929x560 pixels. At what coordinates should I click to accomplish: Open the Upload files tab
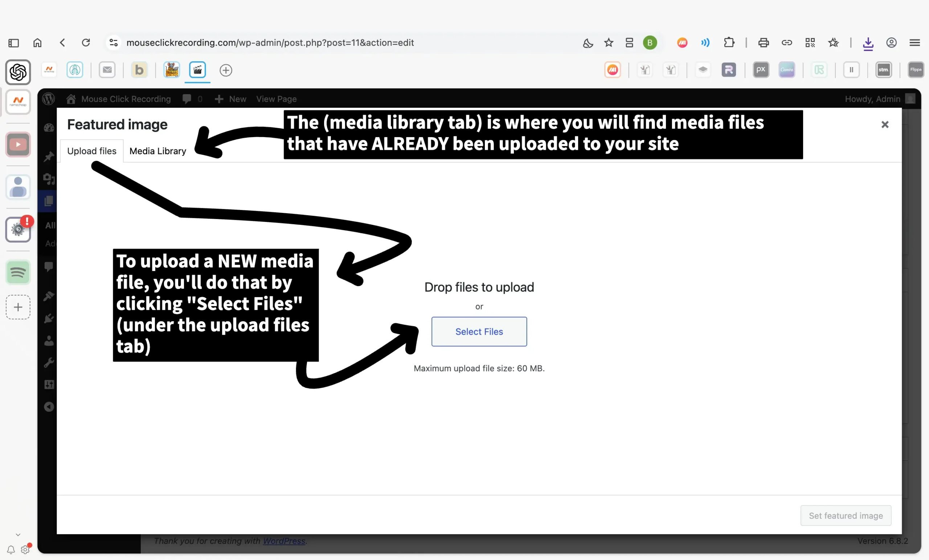[x=91, y=151]
